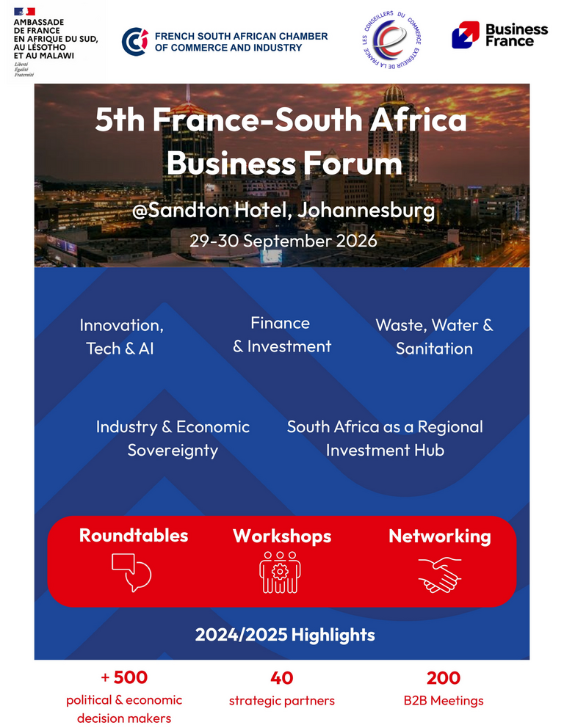Click the Networking handshake icon
Screen dimensions: 564x728
(439, 575)
